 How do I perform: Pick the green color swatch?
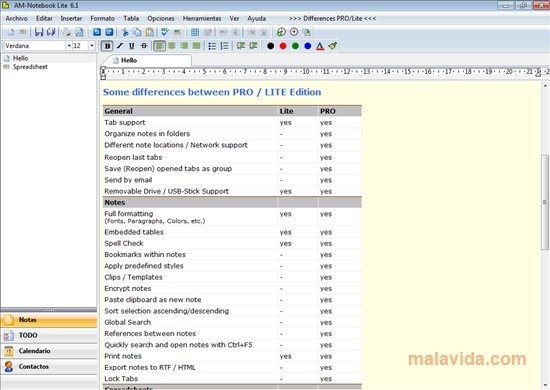[x=295, y=46]
